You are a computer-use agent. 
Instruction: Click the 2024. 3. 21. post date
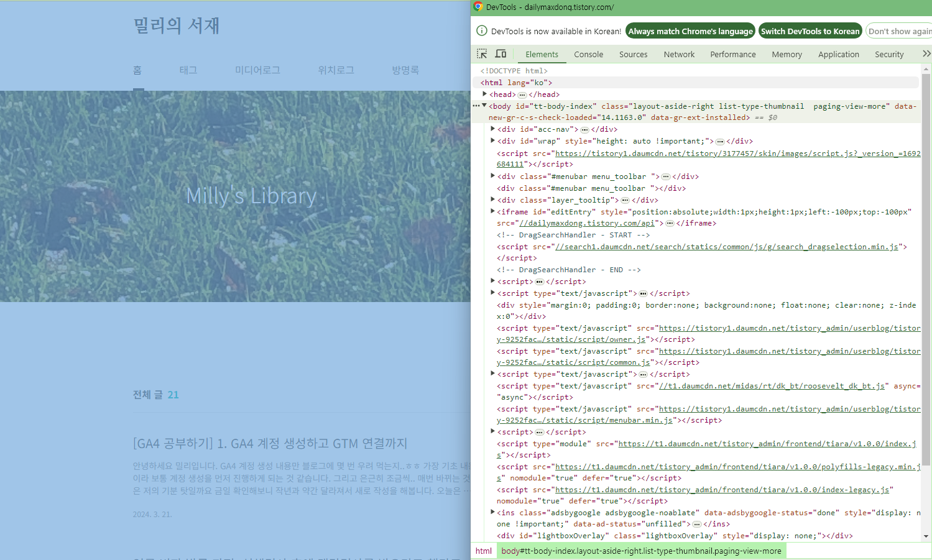(152, 515)
